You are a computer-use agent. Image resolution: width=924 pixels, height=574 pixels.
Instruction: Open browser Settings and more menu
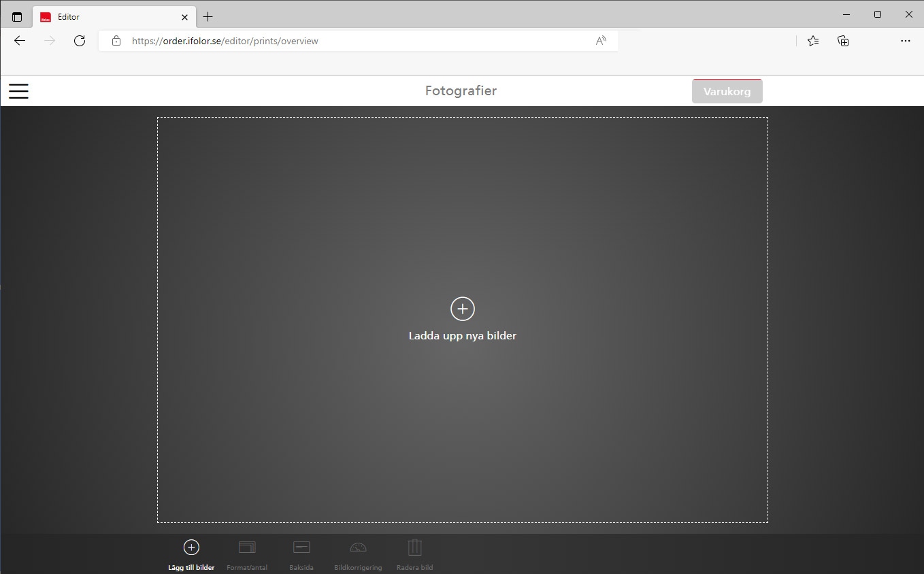coord(905,41)
